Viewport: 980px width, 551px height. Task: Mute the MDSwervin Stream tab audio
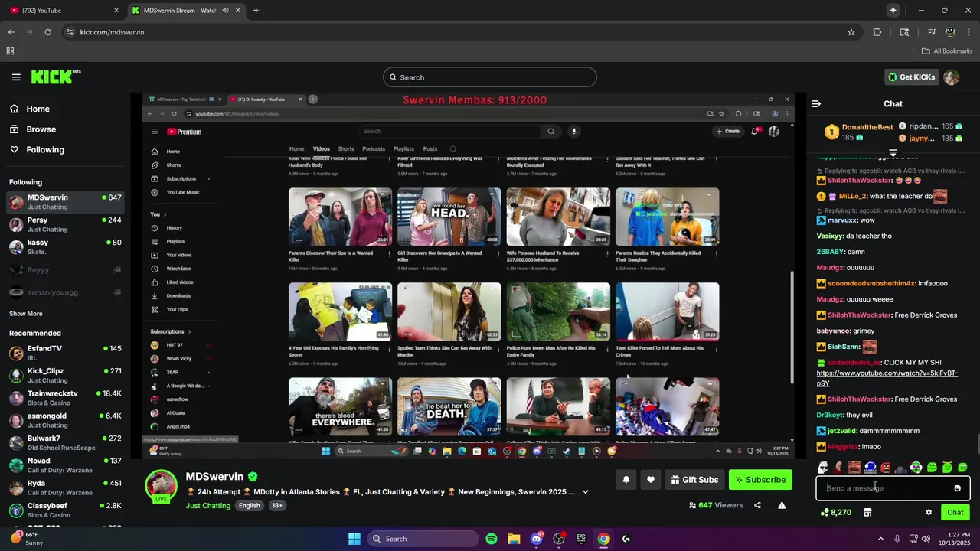[225, 11]
